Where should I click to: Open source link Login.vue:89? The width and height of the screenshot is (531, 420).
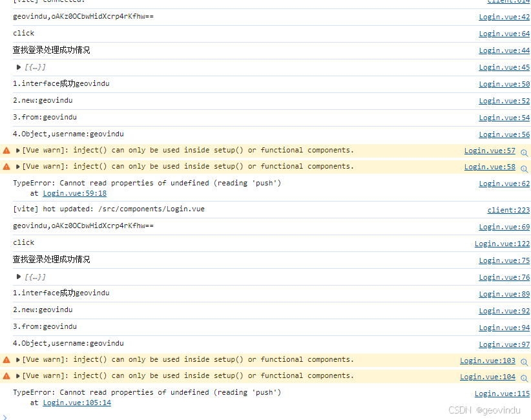pyautogui.click(x=505, y=294)
